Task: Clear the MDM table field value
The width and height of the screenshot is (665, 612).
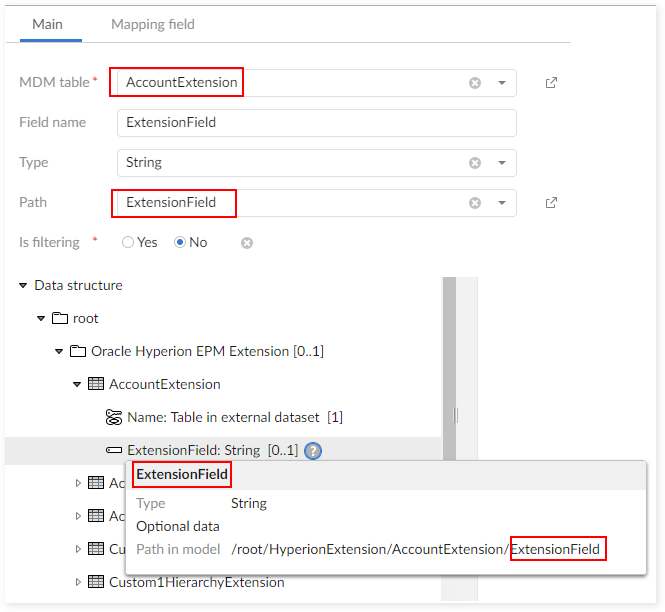Action: point(475,83)
